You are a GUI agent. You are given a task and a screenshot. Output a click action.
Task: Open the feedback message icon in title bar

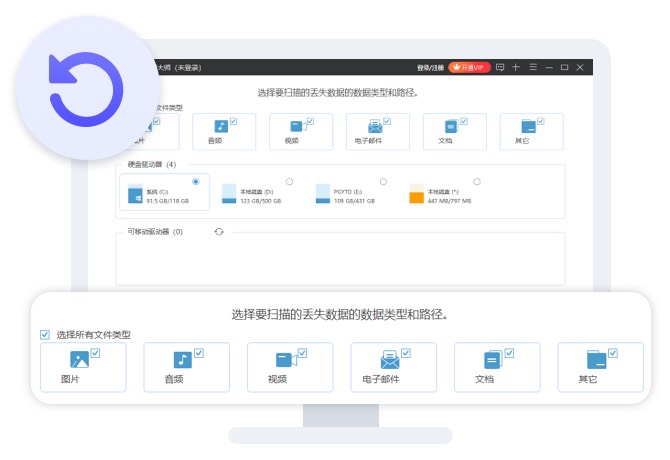coord(500,67)
